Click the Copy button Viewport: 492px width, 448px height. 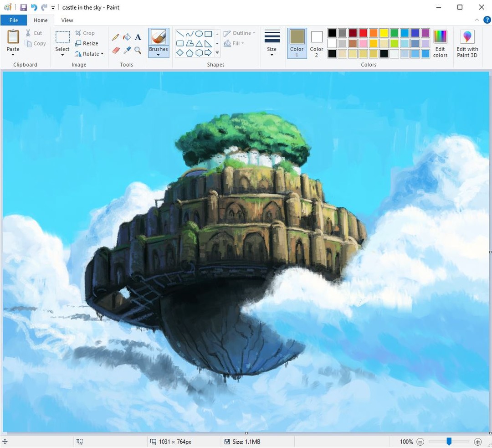point(35,43)
